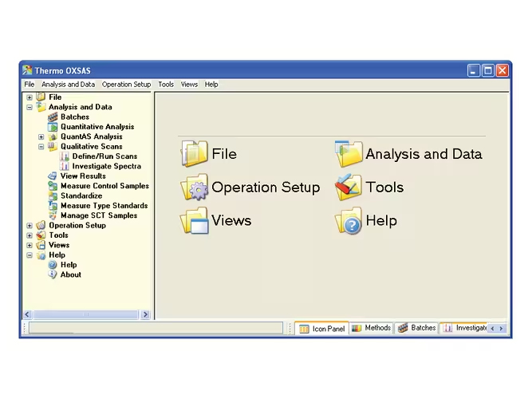
Task: Click the Help question-mark icon under Help node
Action: pyautogui.click(x=53, y=265)
